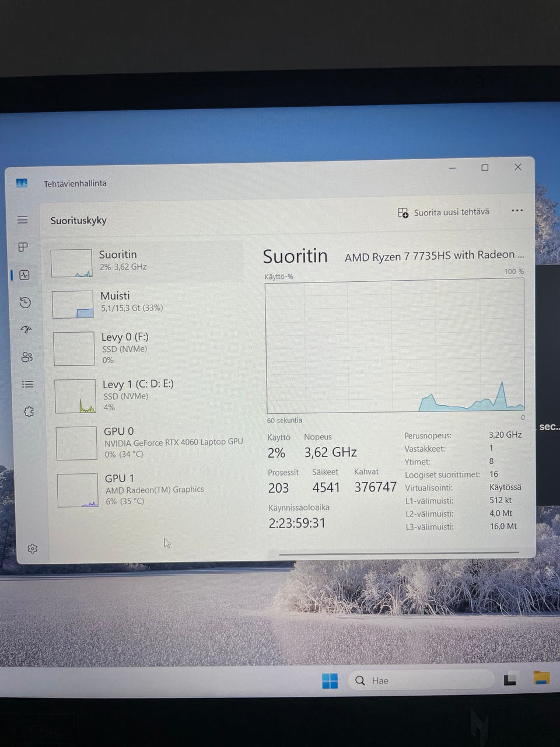The width and height of the screenshot is (560, 747).
Task: Select the Muisti performance entry
Action: pyautogui.click(x=146, y=303)
